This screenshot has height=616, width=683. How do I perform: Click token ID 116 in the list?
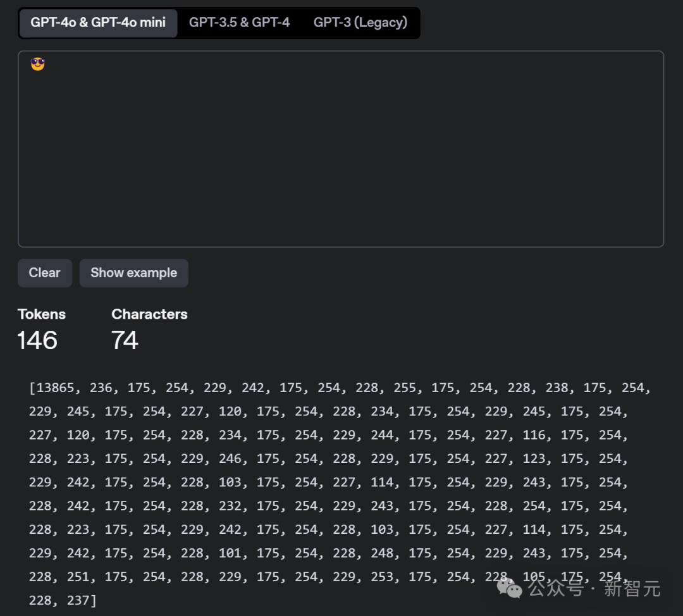coord(534,434)
